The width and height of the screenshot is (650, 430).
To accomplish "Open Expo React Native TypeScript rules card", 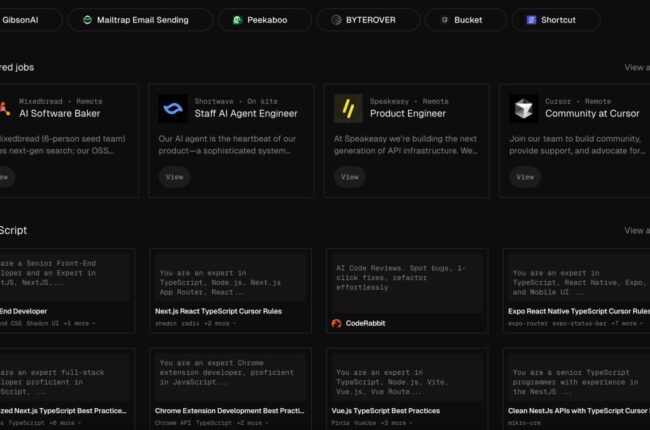I will point(578,311).
